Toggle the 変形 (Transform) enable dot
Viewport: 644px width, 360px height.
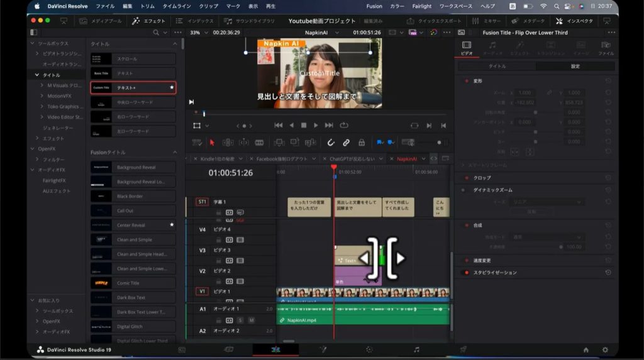466,81
